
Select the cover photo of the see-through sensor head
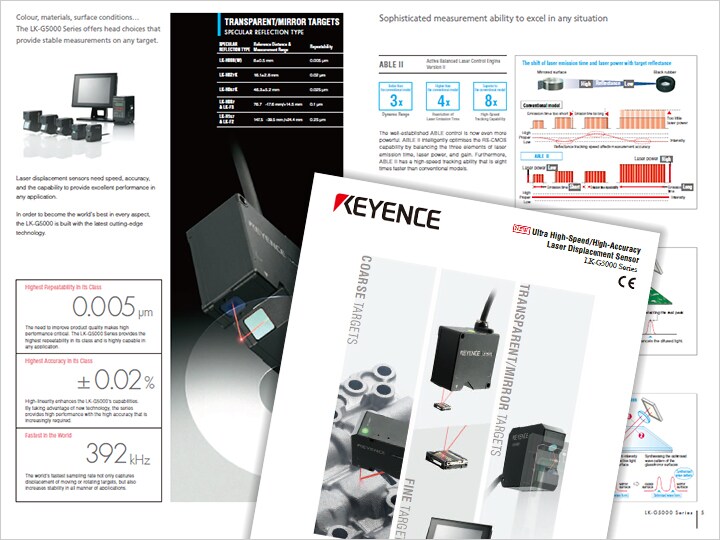click(x=535, y=459)
